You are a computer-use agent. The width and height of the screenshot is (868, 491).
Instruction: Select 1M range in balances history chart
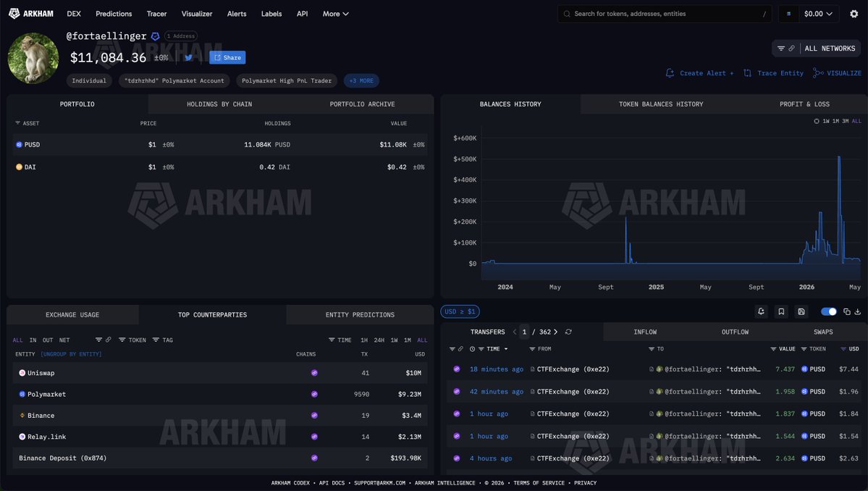[x=835, y=121]
